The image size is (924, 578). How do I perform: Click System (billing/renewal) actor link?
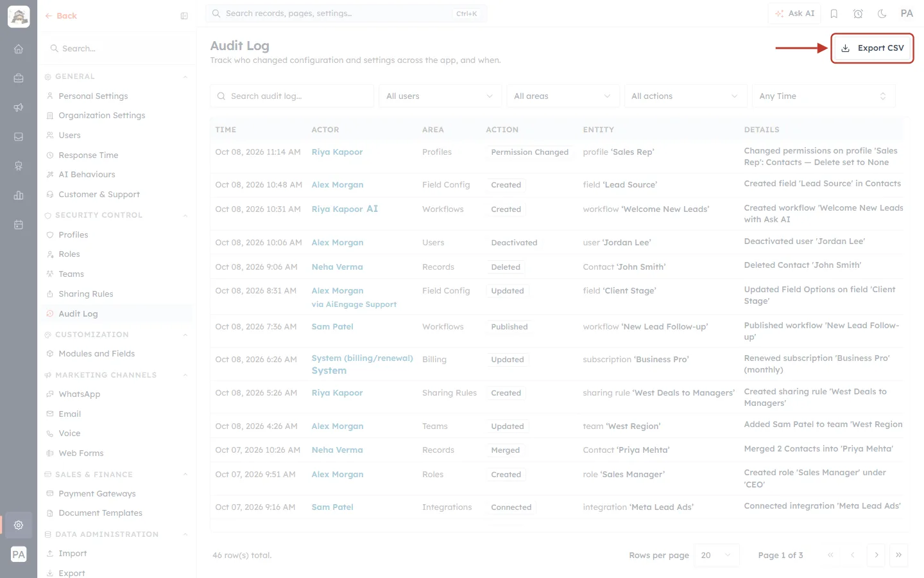click(x=362, y=358)
